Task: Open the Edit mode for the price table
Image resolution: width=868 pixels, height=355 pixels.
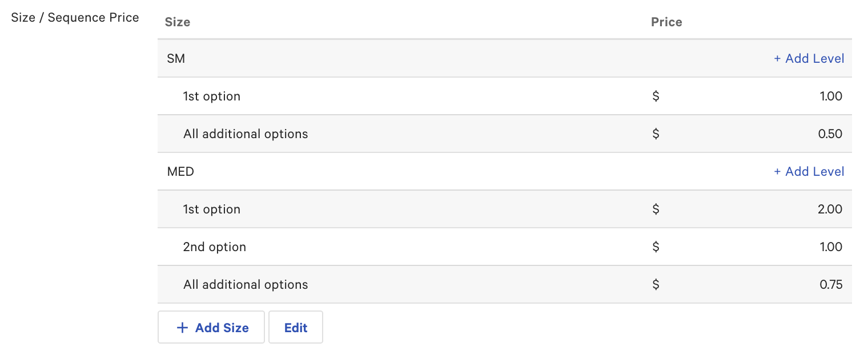Action: click(x=295, y=327)
